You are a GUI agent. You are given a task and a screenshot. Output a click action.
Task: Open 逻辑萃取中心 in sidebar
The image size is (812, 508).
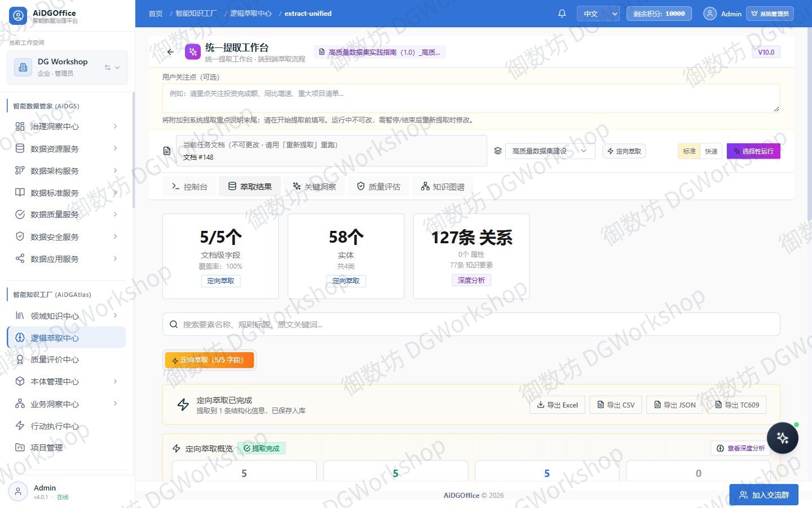(x=67, y=338)
